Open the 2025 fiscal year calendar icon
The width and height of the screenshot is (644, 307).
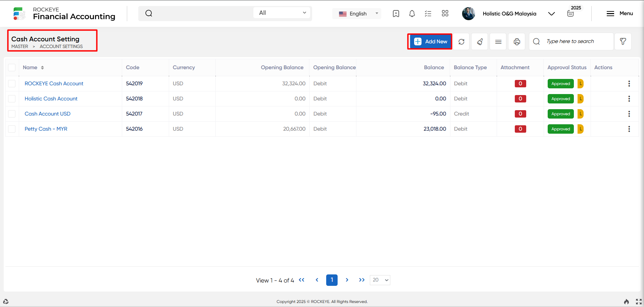click(571, 14)
